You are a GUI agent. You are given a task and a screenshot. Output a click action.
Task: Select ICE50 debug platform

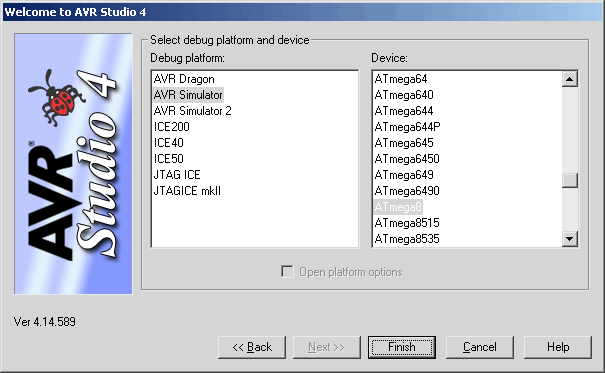pos(169,159)
